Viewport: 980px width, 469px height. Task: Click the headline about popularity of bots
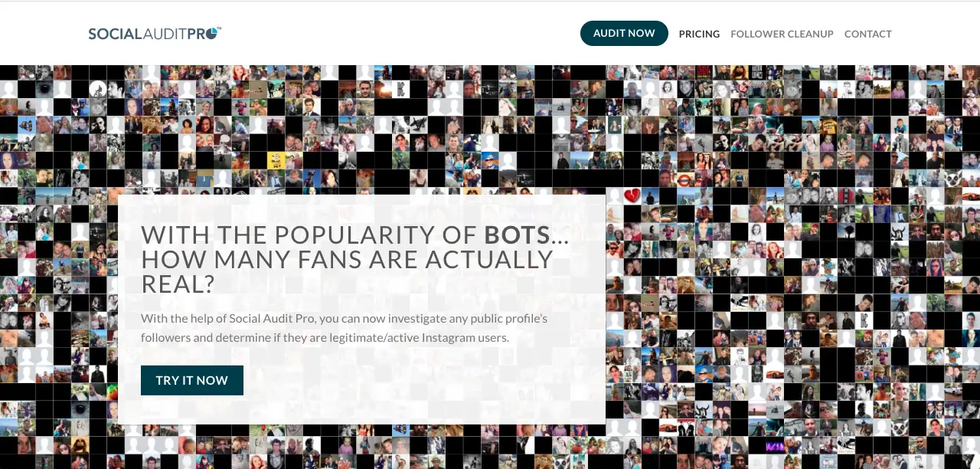(355, 259)
